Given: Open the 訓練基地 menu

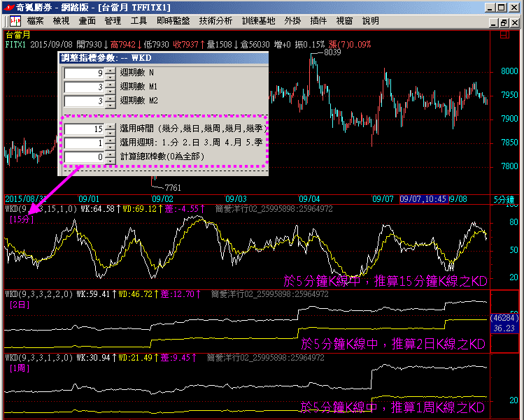Looking at the screenshot, I should [x=258, y=21].
